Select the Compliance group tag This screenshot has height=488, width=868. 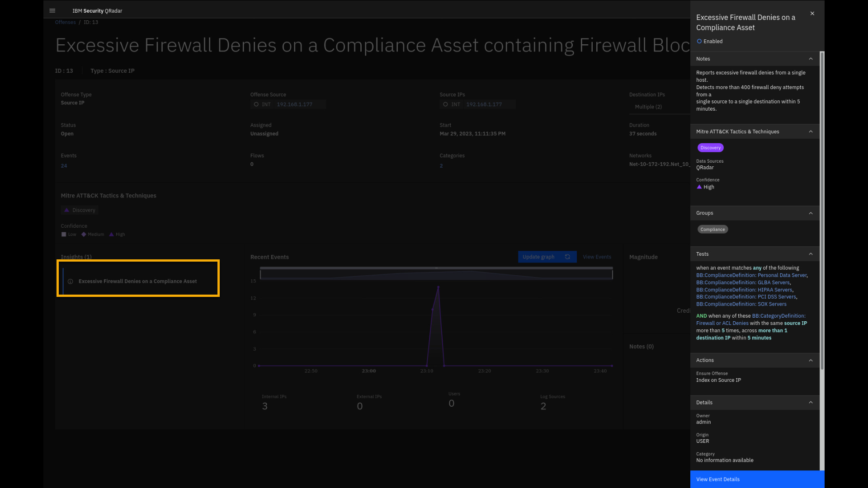click(x=712, y=230)
